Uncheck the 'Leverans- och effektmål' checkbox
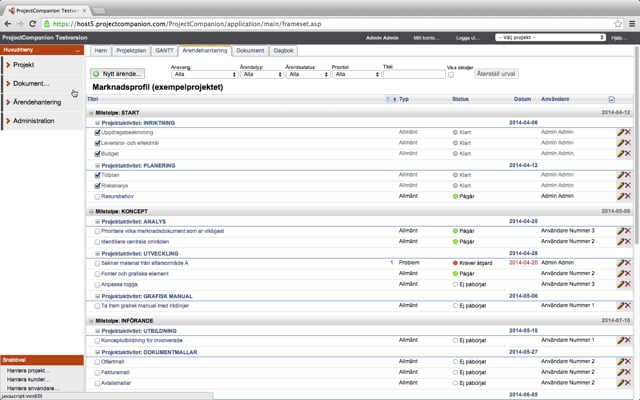Screen dimensions: 640x400 point(97,143)
